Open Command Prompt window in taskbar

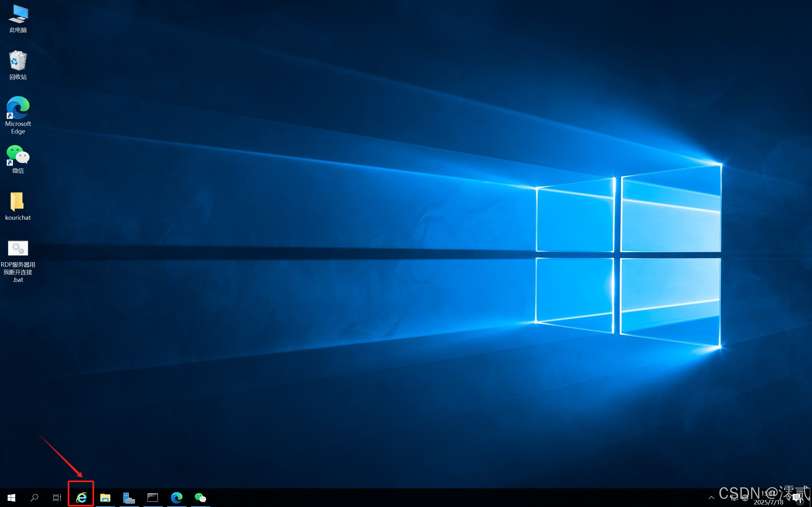(x=153, y=497)
